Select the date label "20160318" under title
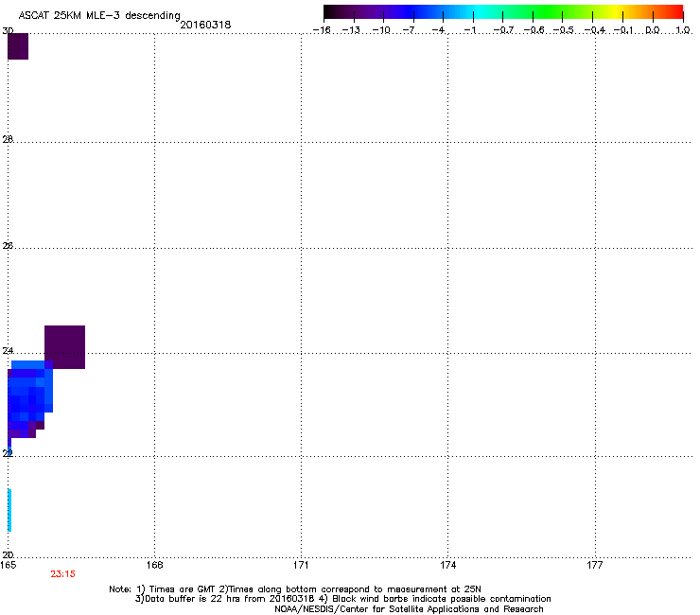Screen dimensions: 700x615 coord(205,25)
